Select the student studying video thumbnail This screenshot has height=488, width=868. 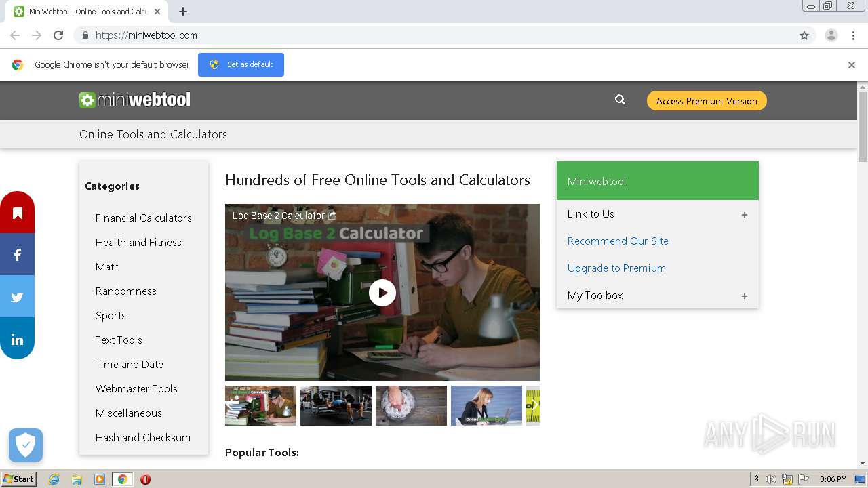(x=260, y=405)
